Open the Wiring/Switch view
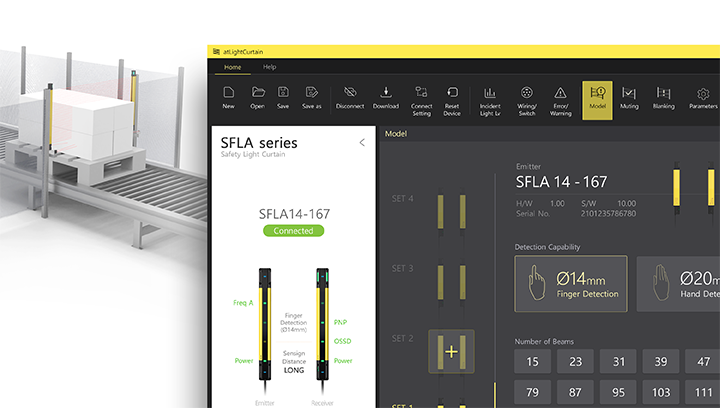 coord(526,97)
